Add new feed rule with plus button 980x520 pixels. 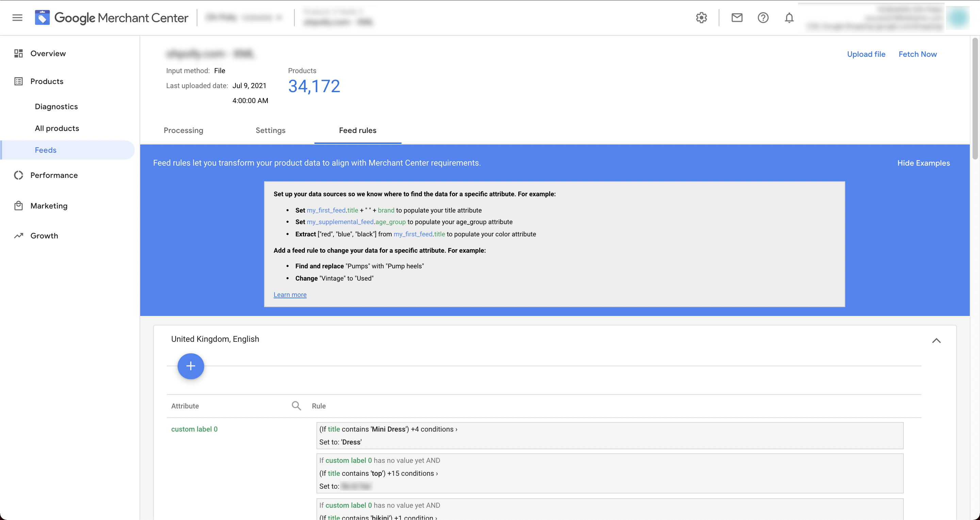(191, 366)
